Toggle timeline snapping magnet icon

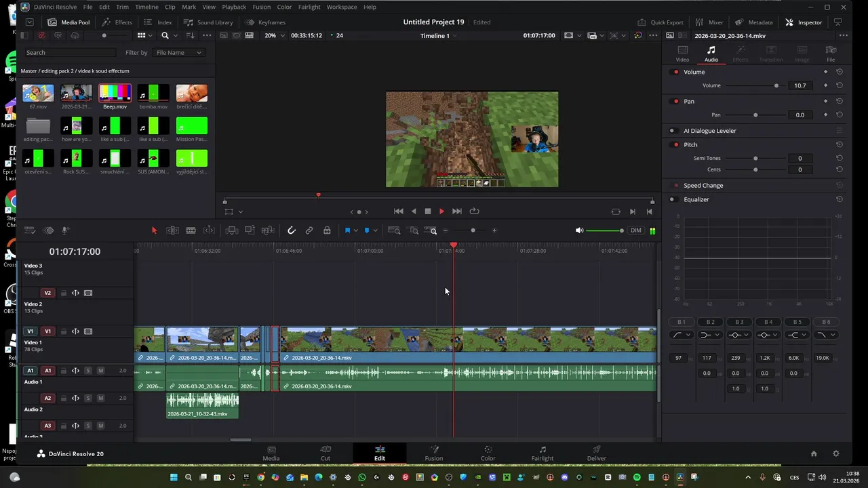click(292, 230)
